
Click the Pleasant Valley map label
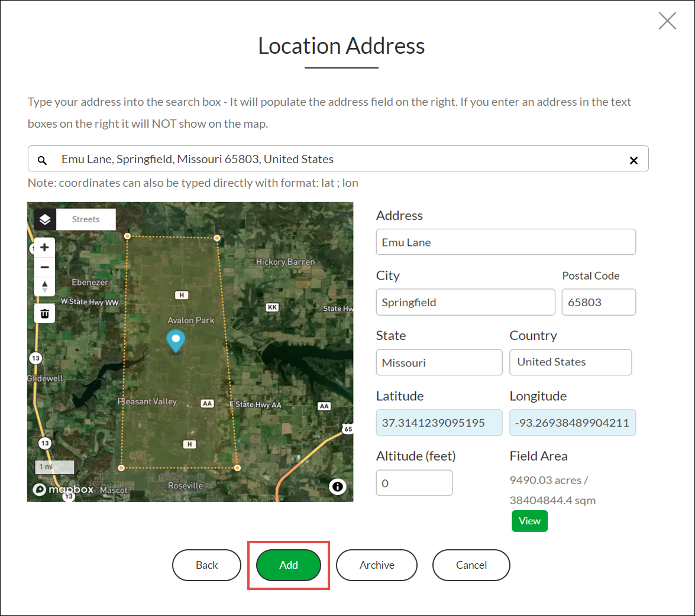[147, 401]
